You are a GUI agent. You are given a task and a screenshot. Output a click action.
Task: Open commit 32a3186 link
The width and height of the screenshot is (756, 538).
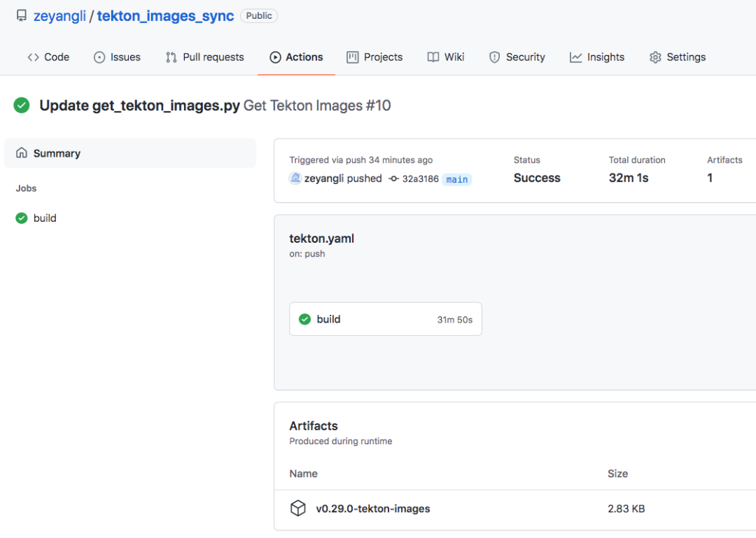[x=420, y=179]
